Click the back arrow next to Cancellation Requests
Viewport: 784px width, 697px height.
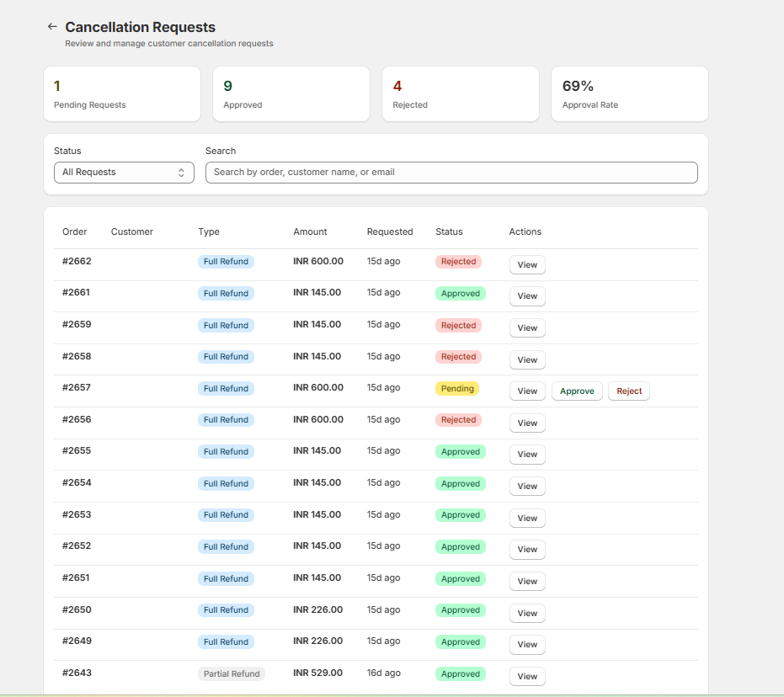click(51, 26)
